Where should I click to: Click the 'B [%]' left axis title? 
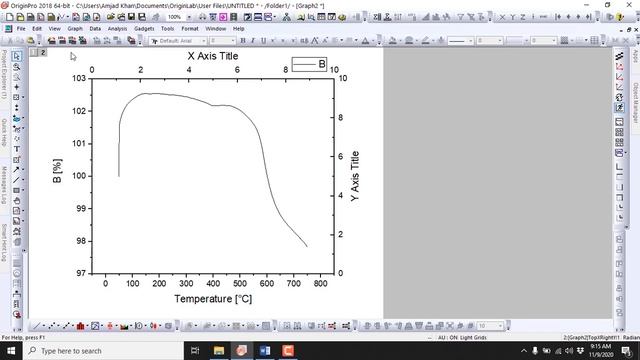[x=57, y=171]
